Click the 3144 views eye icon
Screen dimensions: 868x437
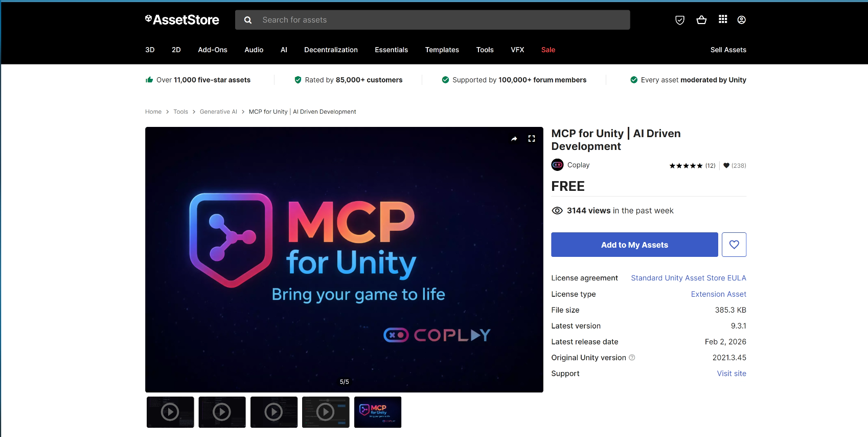tap(557, 211)
